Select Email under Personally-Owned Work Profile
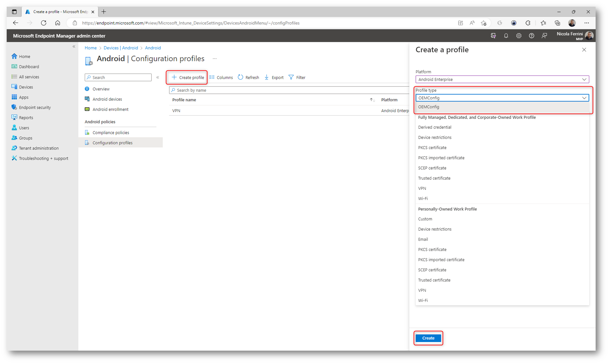609x364 pixels. click(x=502, y=239)
